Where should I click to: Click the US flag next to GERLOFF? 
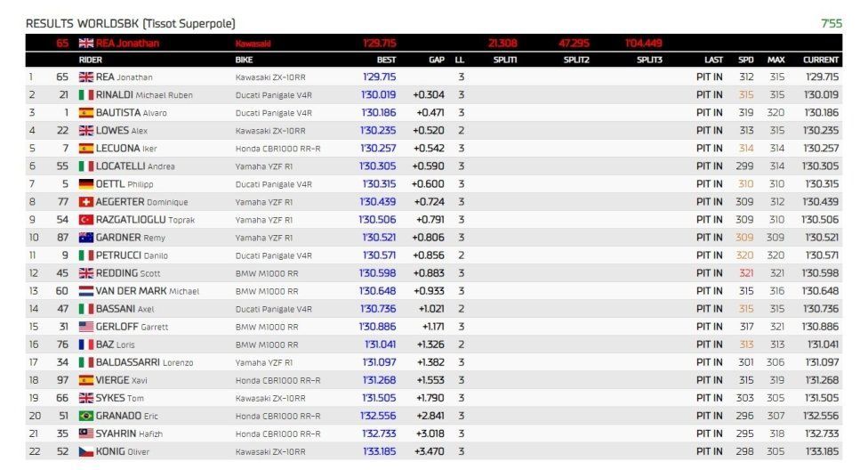(x=85, y=327)
